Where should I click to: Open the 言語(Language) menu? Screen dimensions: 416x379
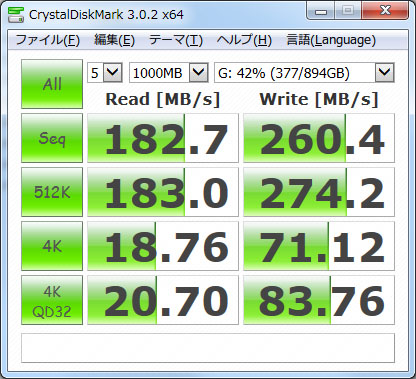[x=331, y=40]
